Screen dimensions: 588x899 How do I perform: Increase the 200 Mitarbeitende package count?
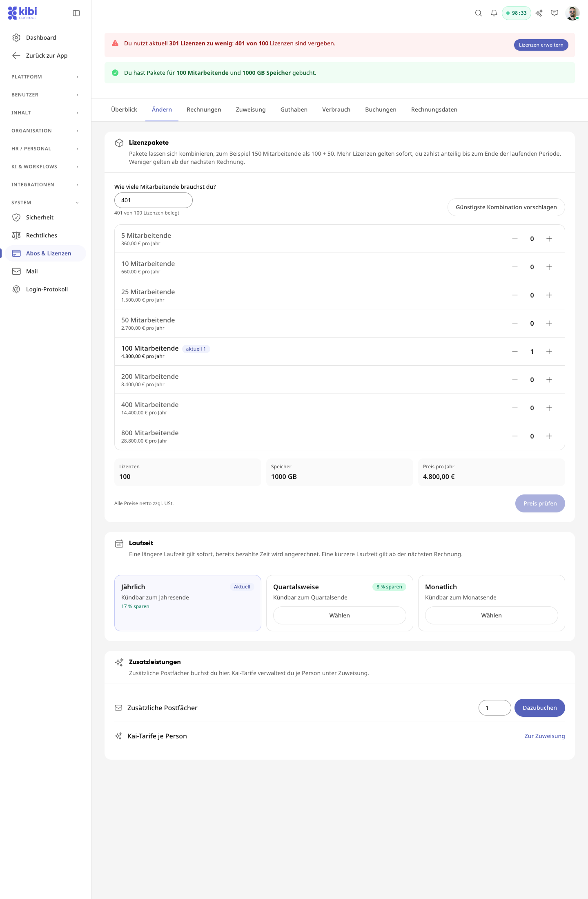(x=549, y=380)
